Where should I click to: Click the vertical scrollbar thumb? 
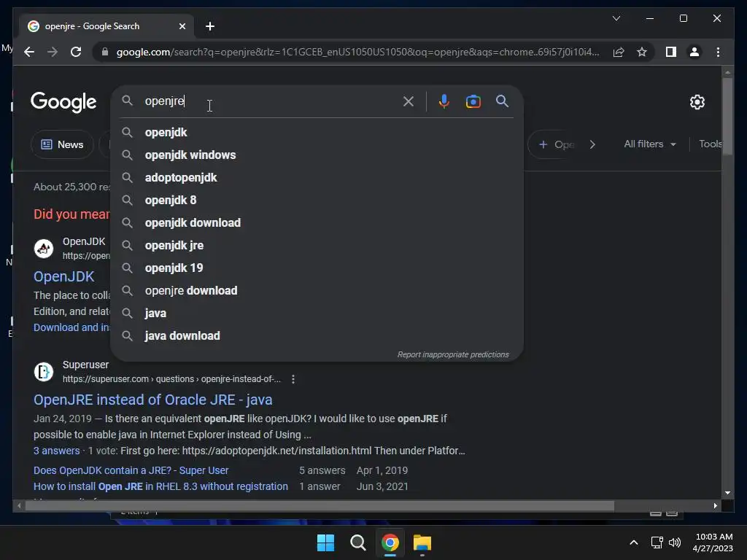(727, 116)
